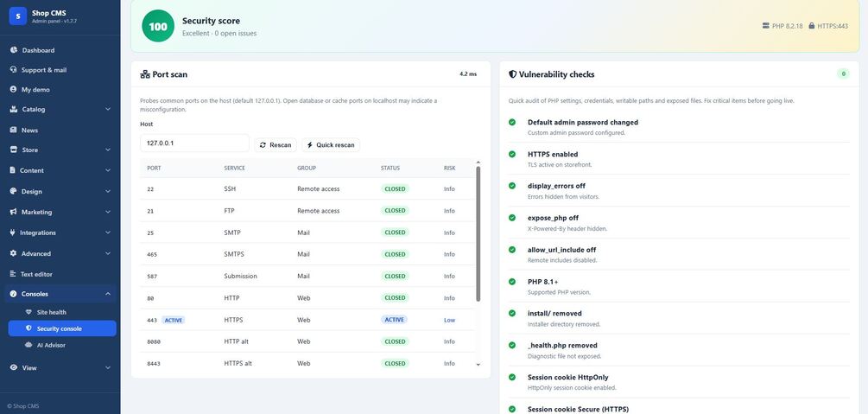Click the check icon next to install/ removed
Viewport: 868px width, 414px height.
pos(512,313)
